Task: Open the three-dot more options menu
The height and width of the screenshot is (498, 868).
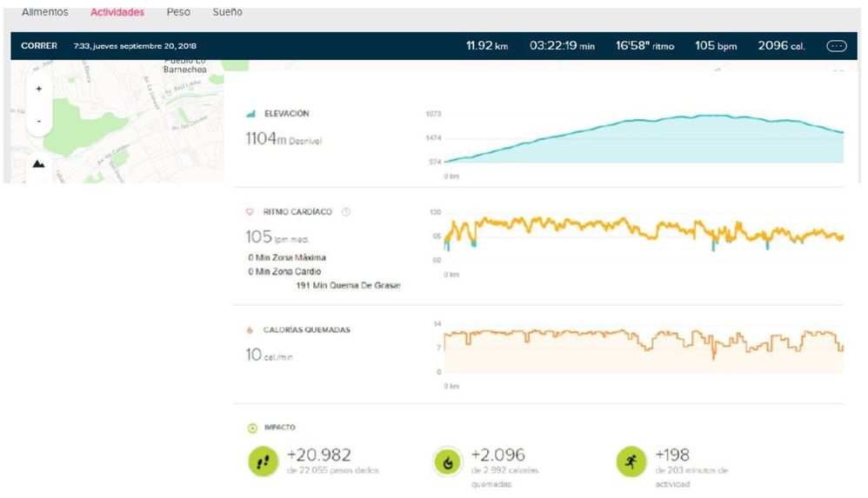Action: (x=836, y=46)
